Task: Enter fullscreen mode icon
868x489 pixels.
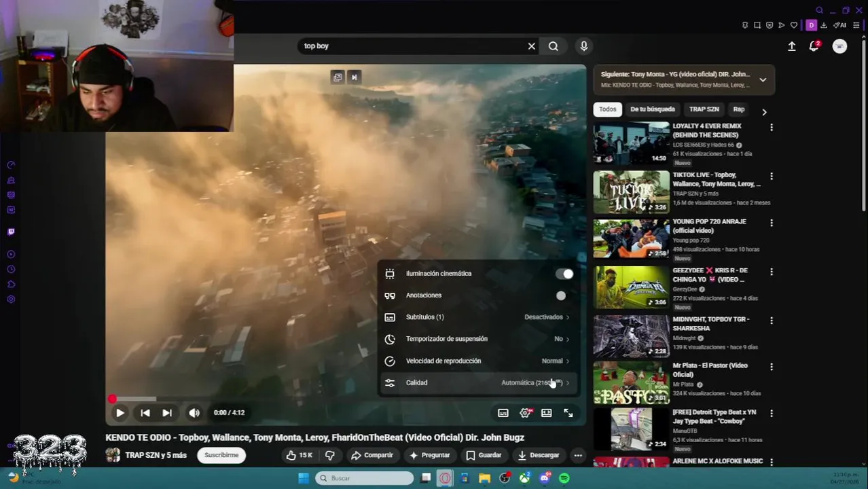Action: 568,413
